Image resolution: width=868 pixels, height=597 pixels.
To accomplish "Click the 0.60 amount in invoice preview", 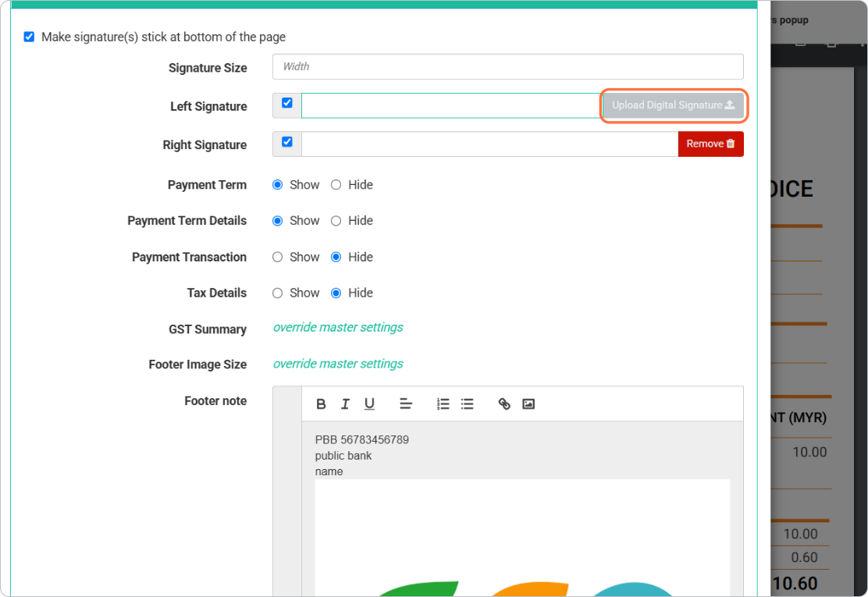I will (804, 557).
